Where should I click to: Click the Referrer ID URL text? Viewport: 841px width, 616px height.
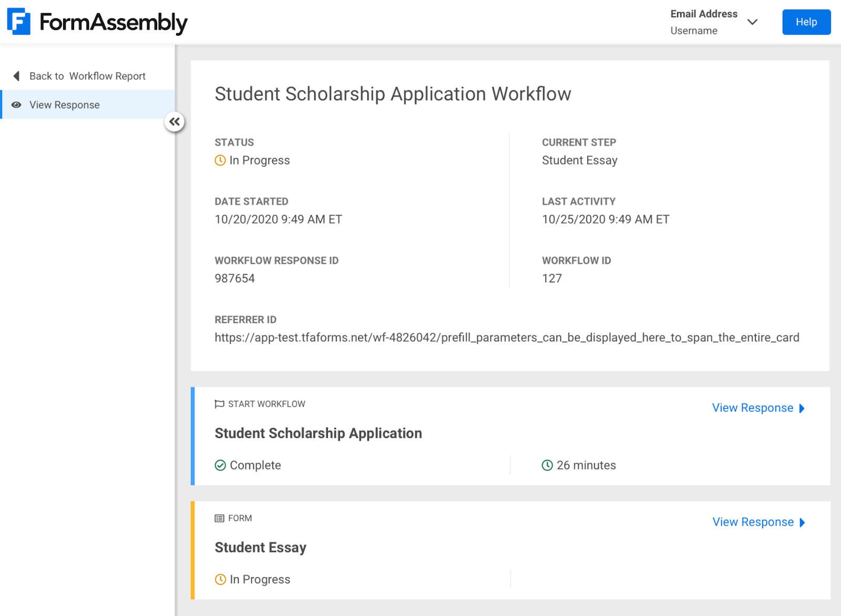pyautogui.click(x=507, y=337)
